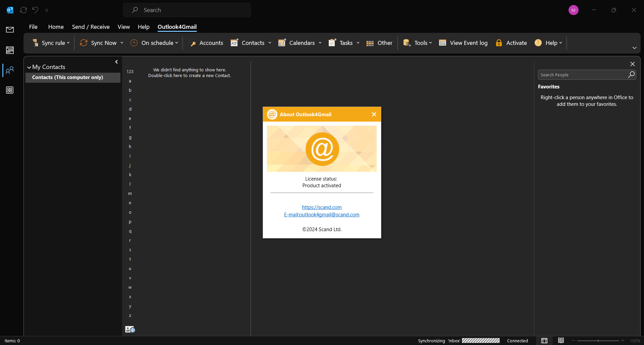The image size is (644, 345).
Task: Open the https://scand.com link
Action: [x=322, y=207]
